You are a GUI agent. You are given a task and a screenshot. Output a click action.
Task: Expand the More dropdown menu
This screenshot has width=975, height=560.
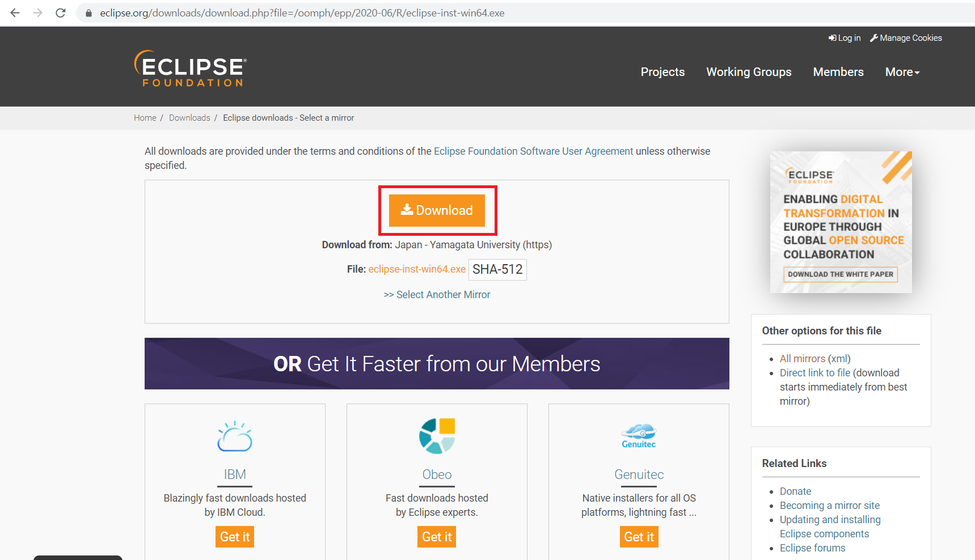click(902, 72)
